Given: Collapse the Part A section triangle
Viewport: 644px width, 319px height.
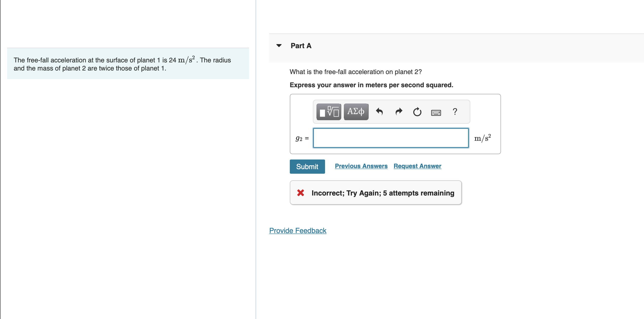Looking at the screenshot, I should [x=279, y=46].
